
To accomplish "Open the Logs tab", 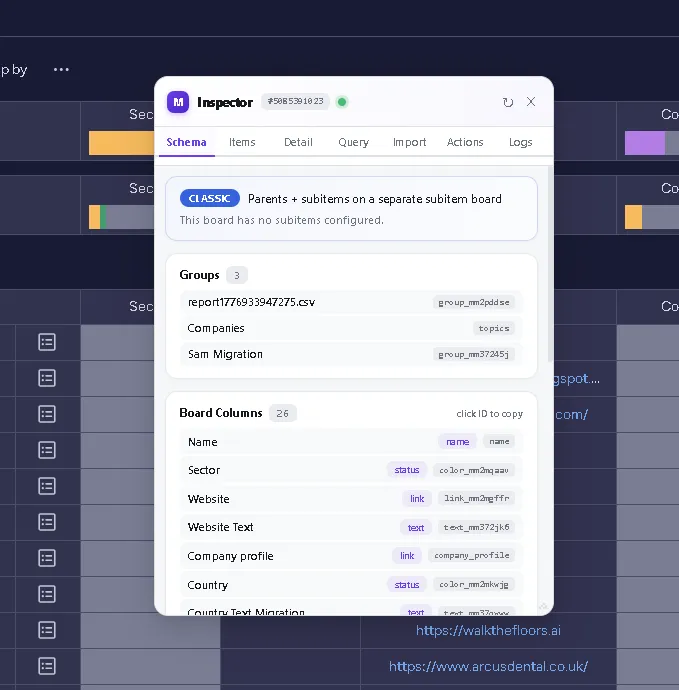I will (521, 142).
